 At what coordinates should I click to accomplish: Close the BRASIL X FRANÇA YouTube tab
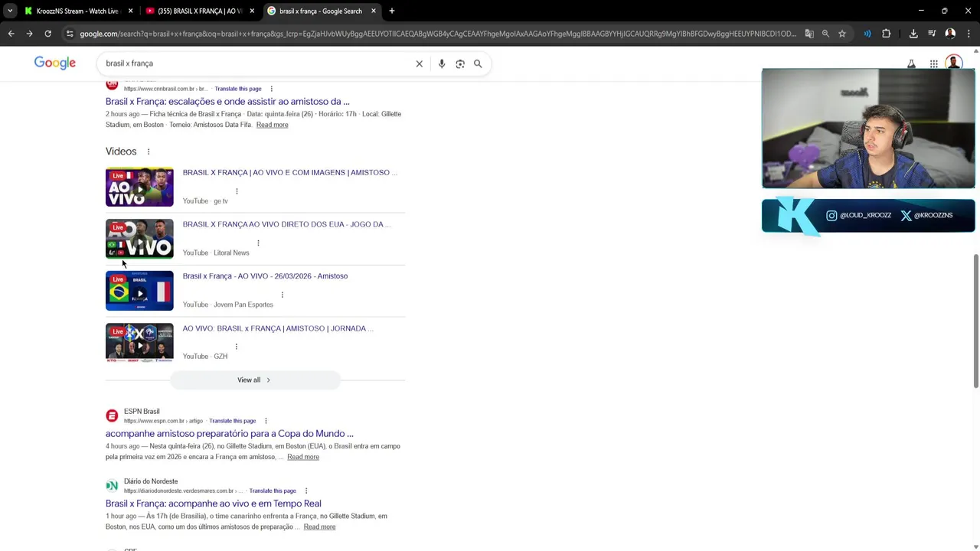tap(252, 11)
